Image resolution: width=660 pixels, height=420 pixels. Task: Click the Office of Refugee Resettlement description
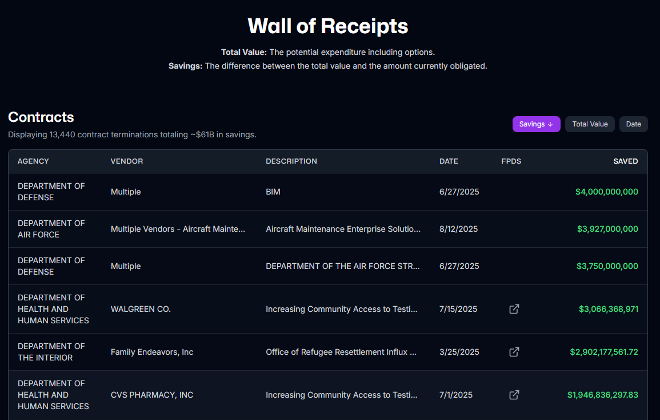pyautogui.click(x=343, y=352)
